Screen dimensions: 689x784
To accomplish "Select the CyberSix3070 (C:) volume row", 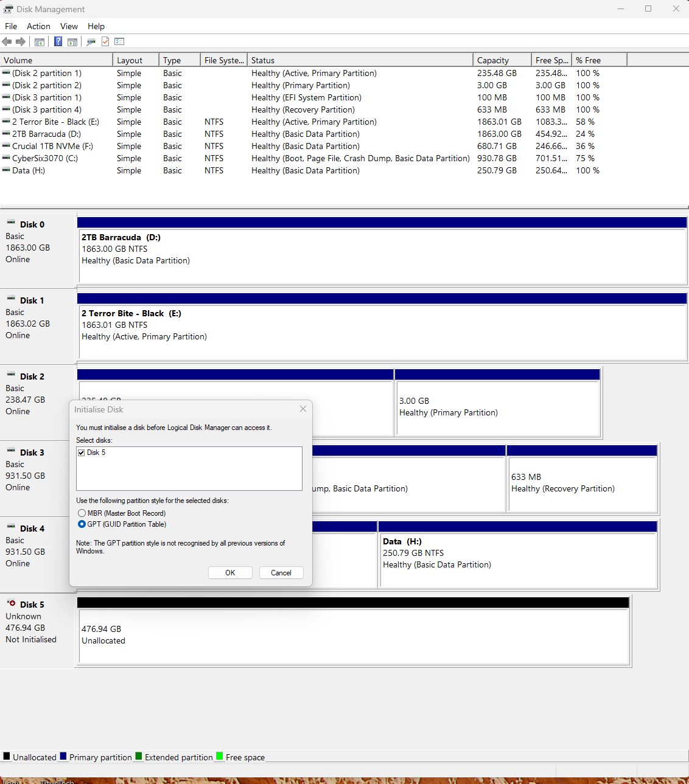I will [x=45, y=158].
